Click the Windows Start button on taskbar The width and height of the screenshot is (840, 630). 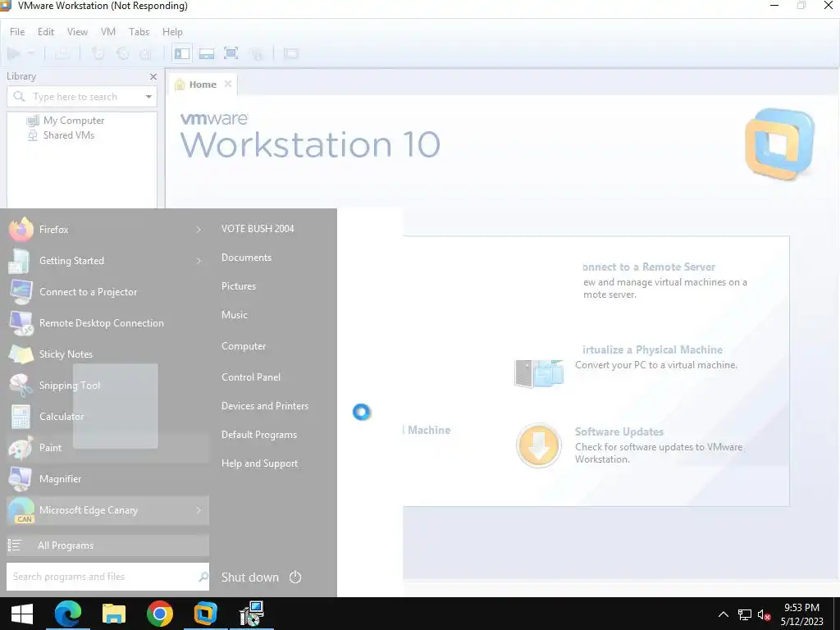point(22,614)
